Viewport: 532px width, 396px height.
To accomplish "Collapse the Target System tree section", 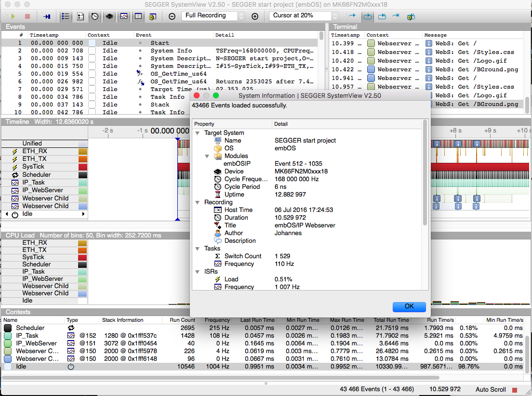I will click(x=198, y=133).
